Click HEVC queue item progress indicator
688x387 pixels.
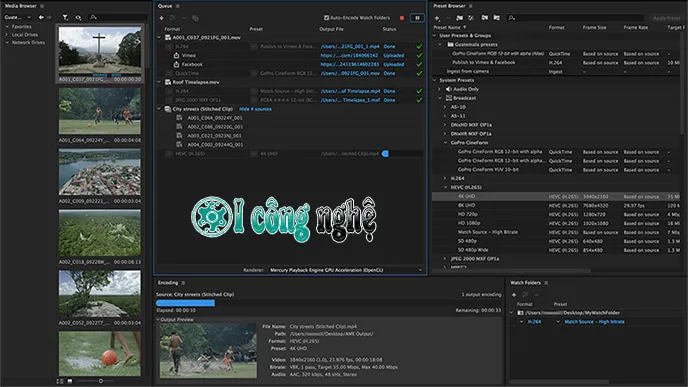385,154
